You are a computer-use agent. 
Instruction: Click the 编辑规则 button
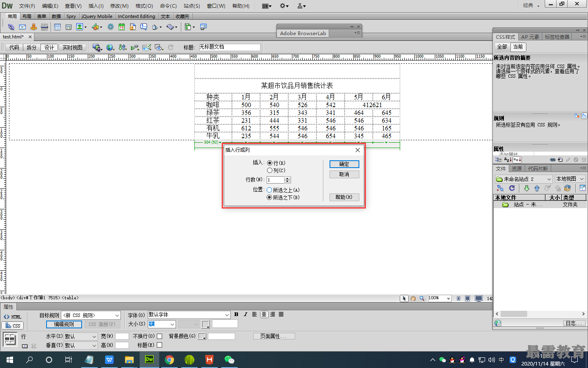pyautogui.click(x=64, y=324)
